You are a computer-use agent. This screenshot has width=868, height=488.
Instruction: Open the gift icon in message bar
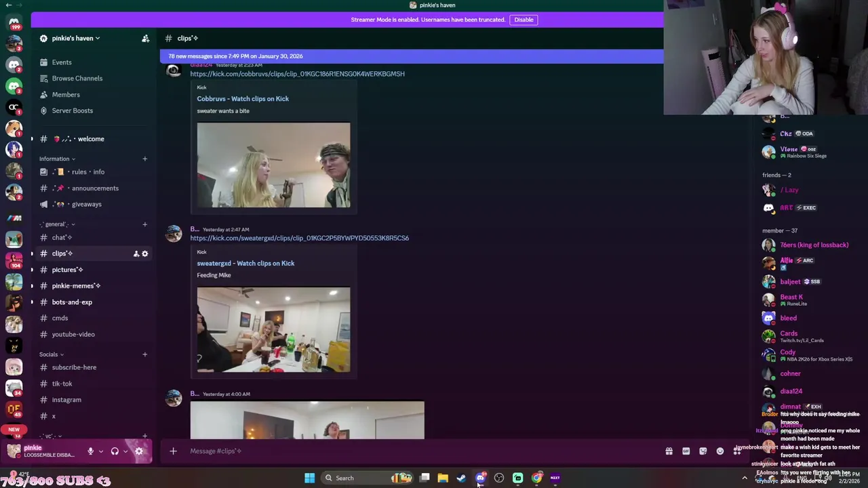[669, 451]
